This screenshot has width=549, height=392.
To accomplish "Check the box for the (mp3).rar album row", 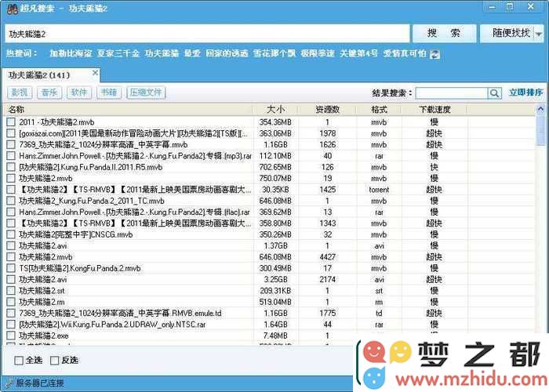I will pos(11,156).
